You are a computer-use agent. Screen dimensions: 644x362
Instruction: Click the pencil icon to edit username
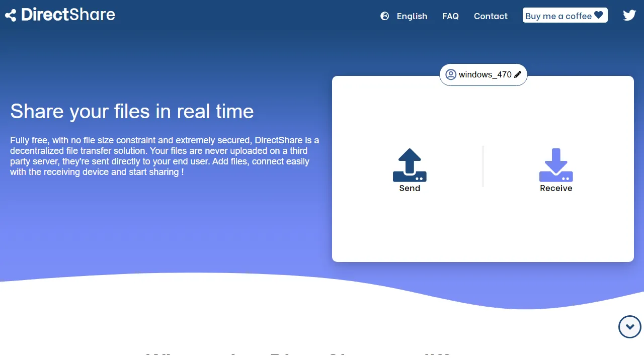point(518,74)
